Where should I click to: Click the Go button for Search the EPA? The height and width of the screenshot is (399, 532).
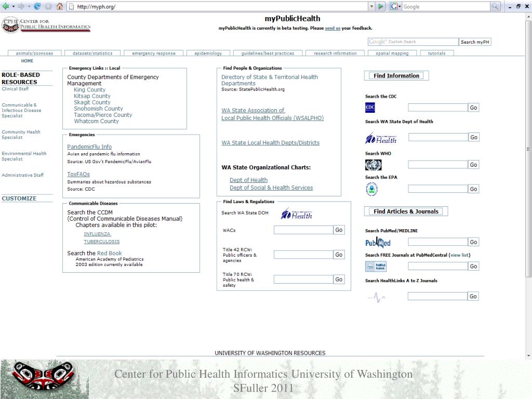click(473, 189)
